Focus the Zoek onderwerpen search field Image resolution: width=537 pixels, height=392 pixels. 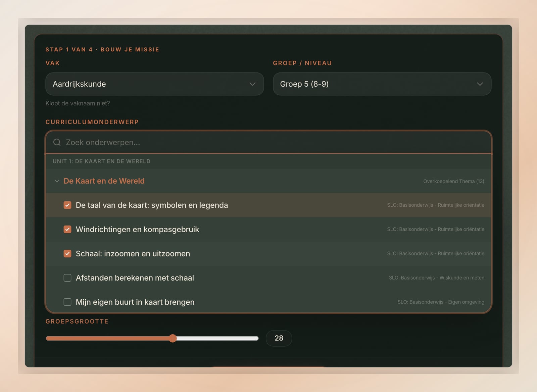[268, 142]
